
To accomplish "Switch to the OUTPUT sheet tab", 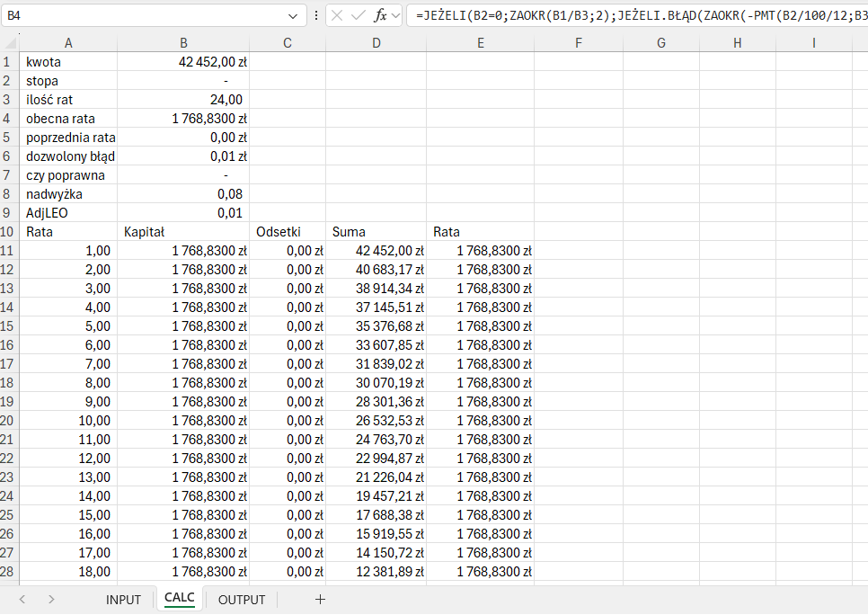I will click(242, 600).
